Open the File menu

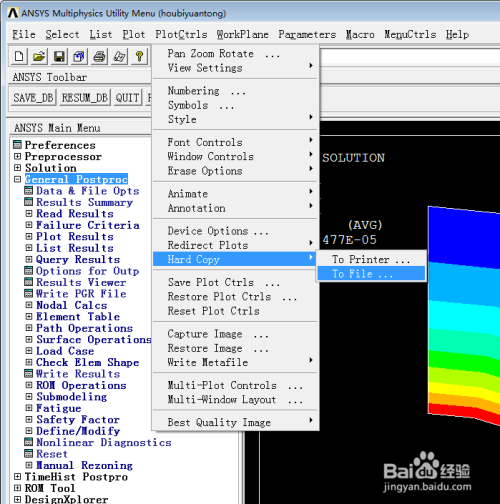coord(24,34)
